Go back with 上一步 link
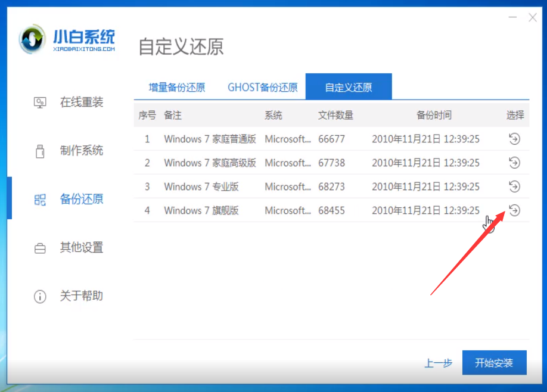This screenshot has width=547, height=392. 438,363
